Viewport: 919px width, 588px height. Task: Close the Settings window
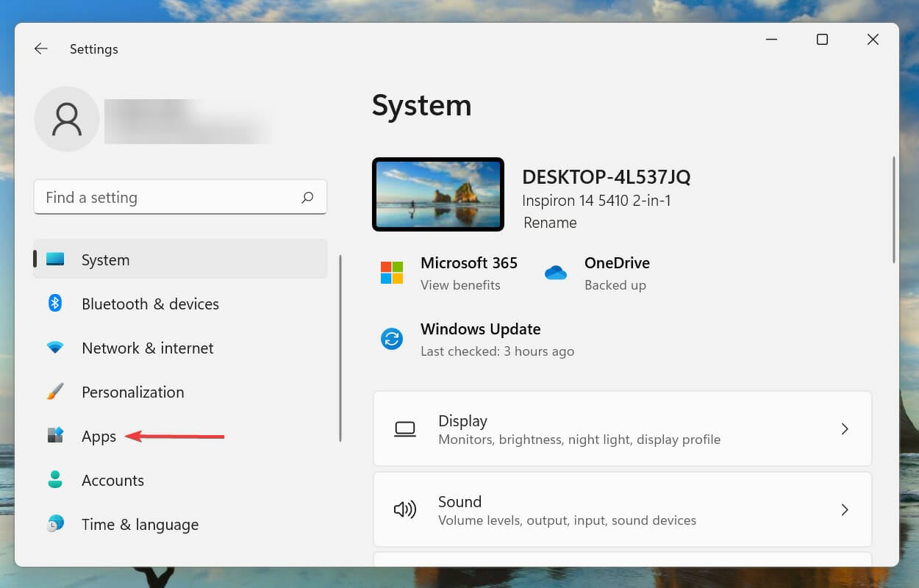873,40
